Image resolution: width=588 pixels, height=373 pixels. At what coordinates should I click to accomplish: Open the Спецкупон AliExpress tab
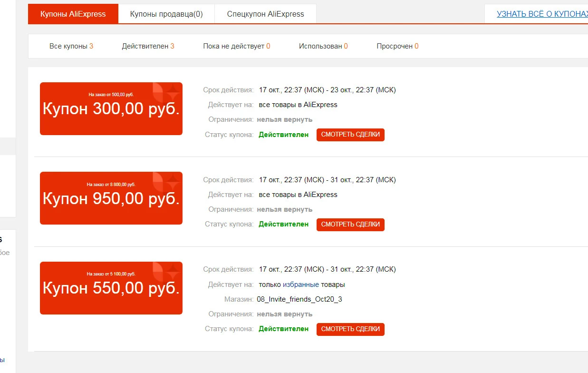265,14
